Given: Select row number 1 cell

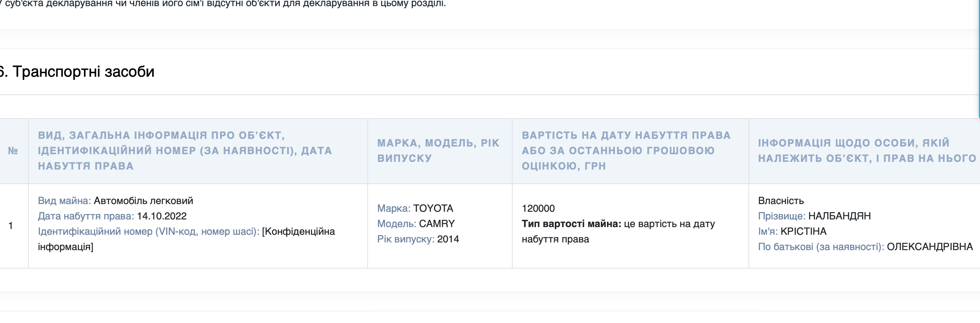Looking at the screenshot, I should coord(11,226).
